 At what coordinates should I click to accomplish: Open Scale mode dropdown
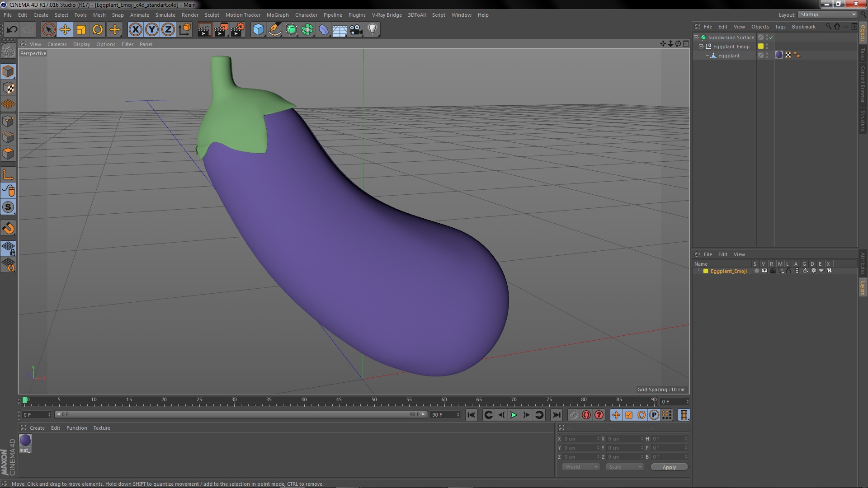(624, 467)
